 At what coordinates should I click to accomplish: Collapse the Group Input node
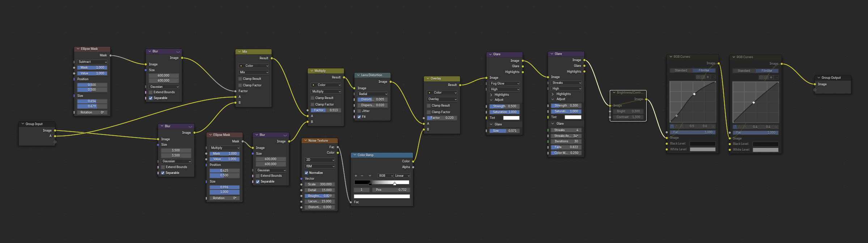[23, 124]
